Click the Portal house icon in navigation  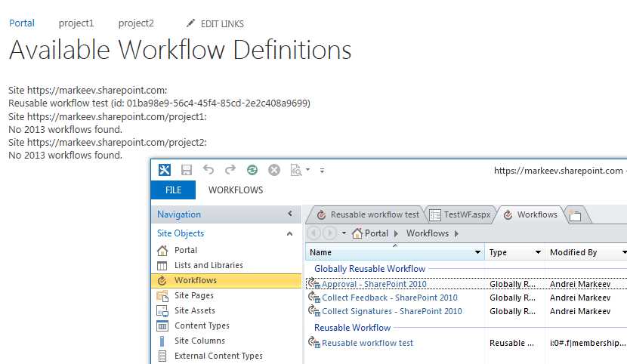[x=162, y=251]
